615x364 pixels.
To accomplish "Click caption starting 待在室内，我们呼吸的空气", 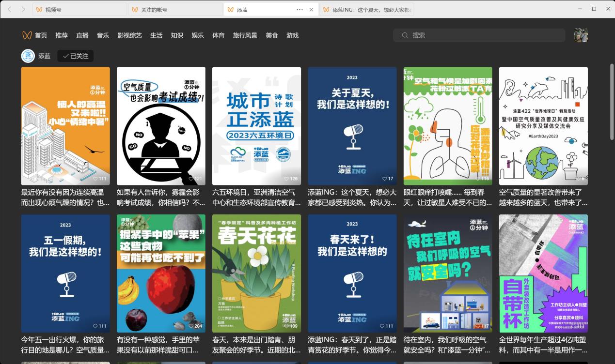I will [x=448, y=345].
